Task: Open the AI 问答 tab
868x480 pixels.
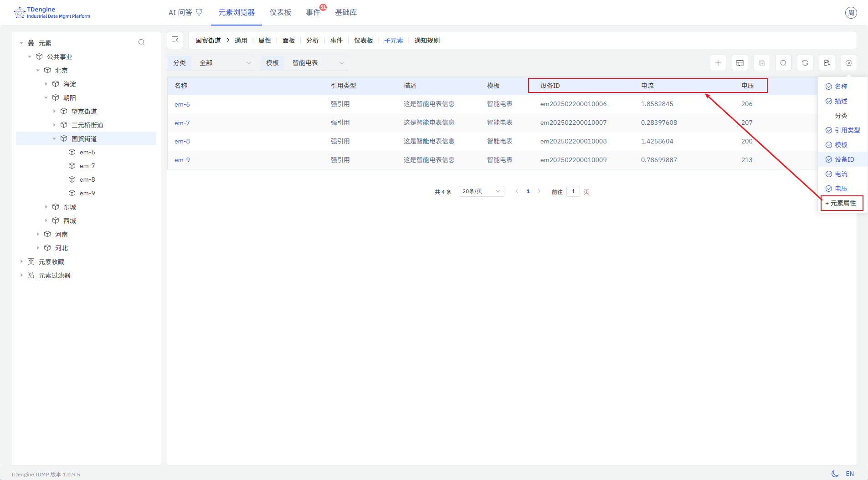Action: (185, 12)
